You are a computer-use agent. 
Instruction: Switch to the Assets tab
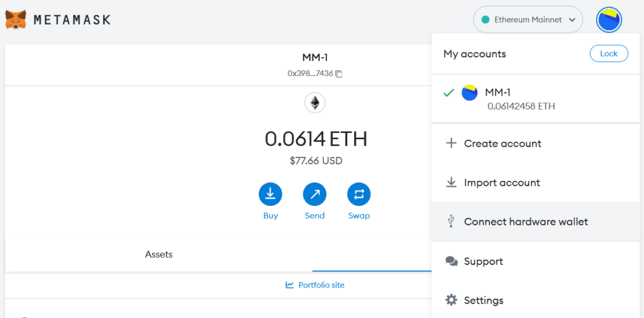[158, 254]
